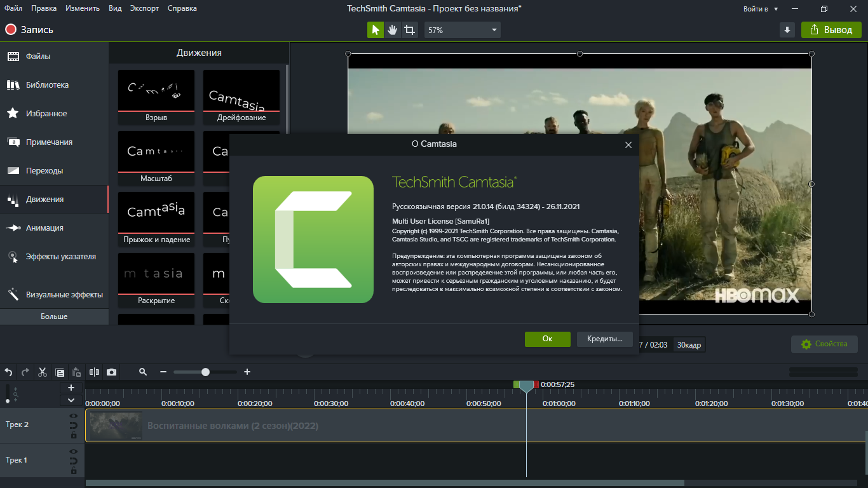868x488 pixels.
Task: Switch to the Переходы tab in sidebar
Action: coord(44,171)
